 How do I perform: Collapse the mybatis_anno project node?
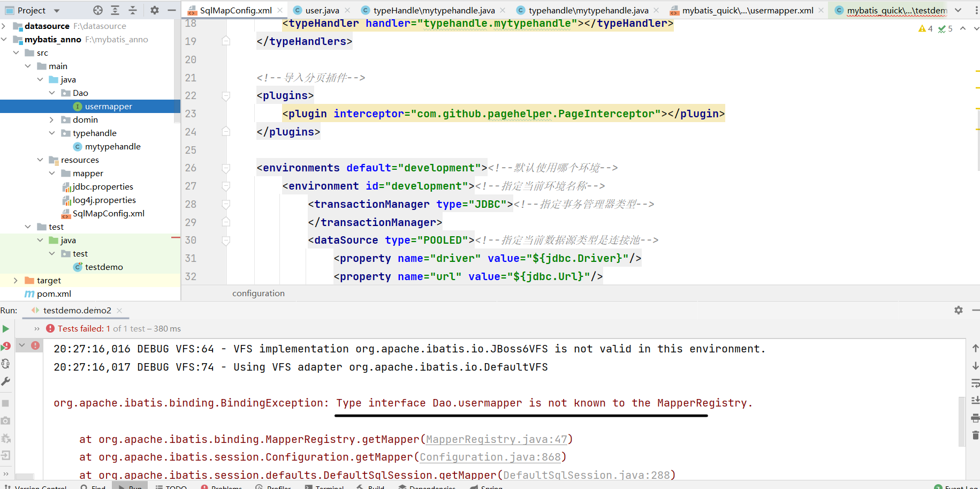(4, 39)
